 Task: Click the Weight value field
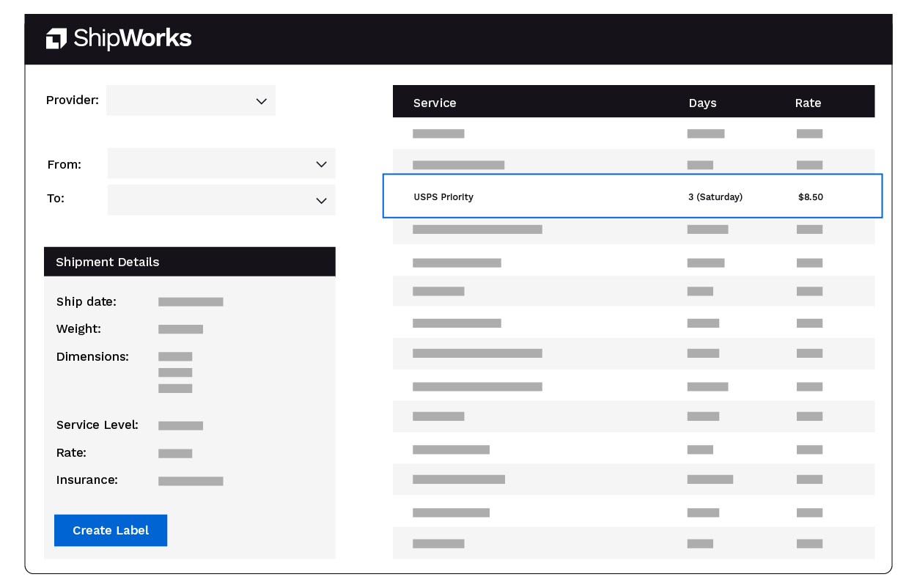[x=180, y=329]
